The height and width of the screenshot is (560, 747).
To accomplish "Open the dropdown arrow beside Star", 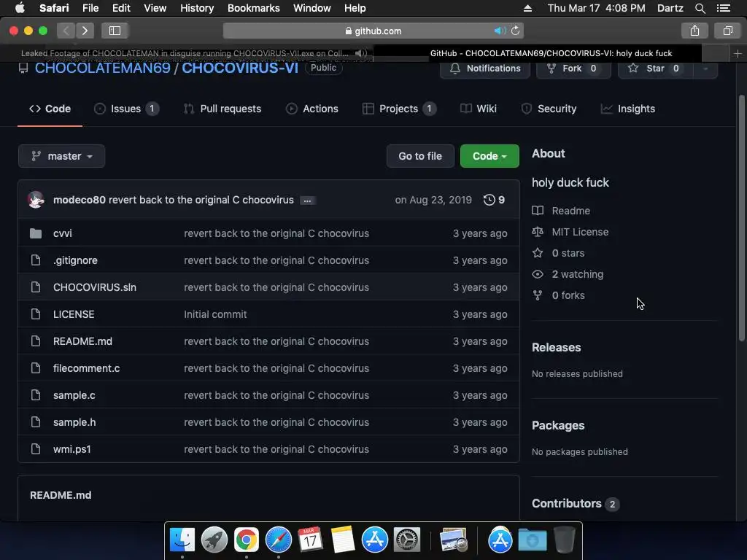I will click(705, 68).
